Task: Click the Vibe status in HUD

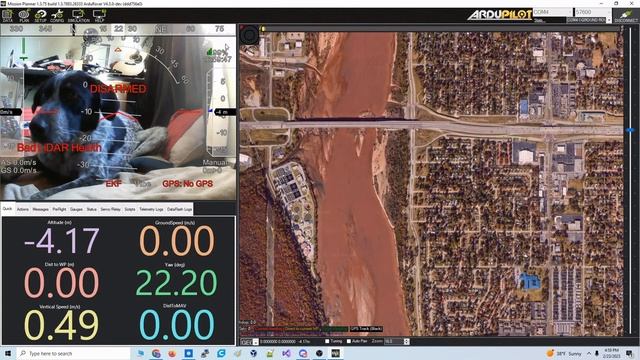Action: (x=143, y=184)
